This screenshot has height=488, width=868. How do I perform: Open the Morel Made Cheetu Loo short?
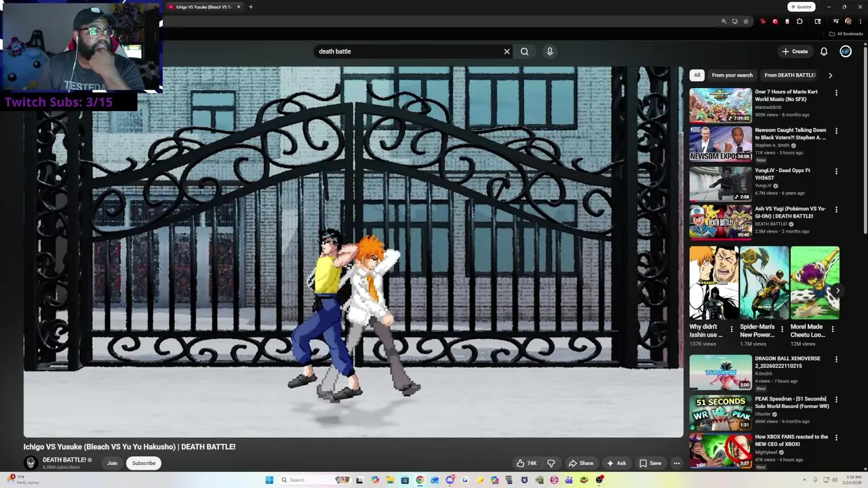[x=814, y=283]
